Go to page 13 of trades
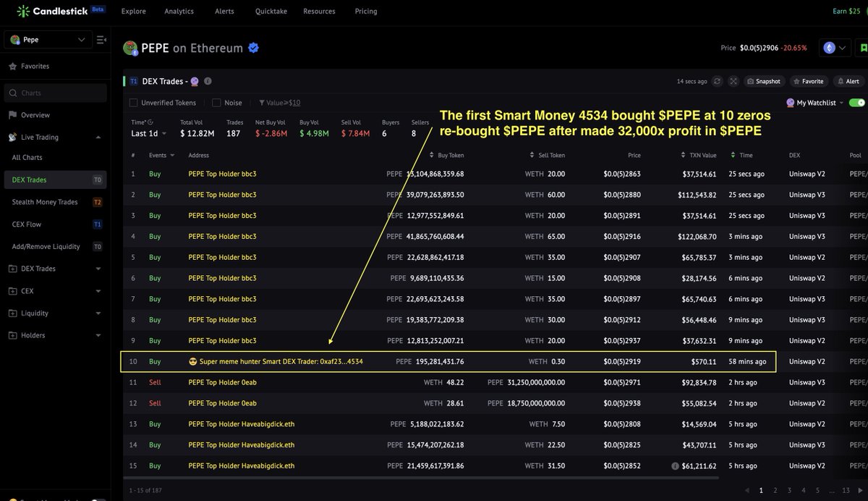The image size is (868, 501). (x=846, y=490)
